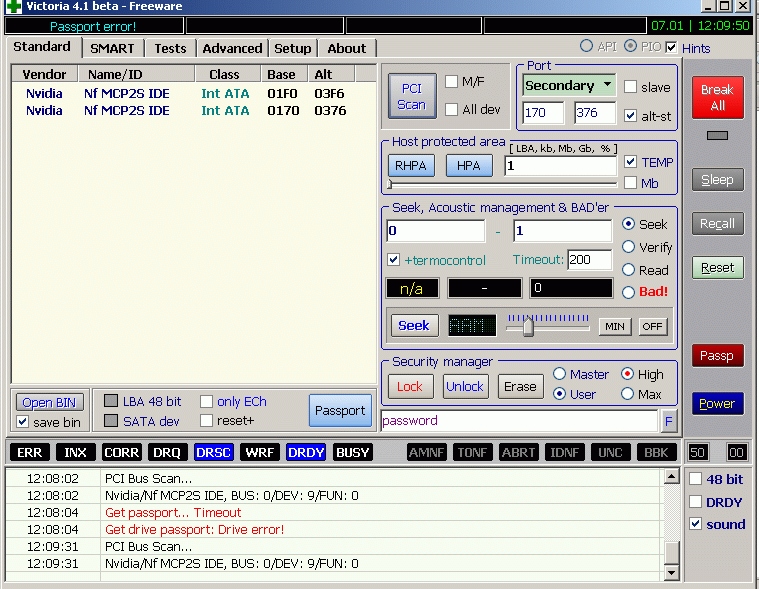Select the Read radio option
The height and width of the screenshot is (589, 759).
point(628,270)
